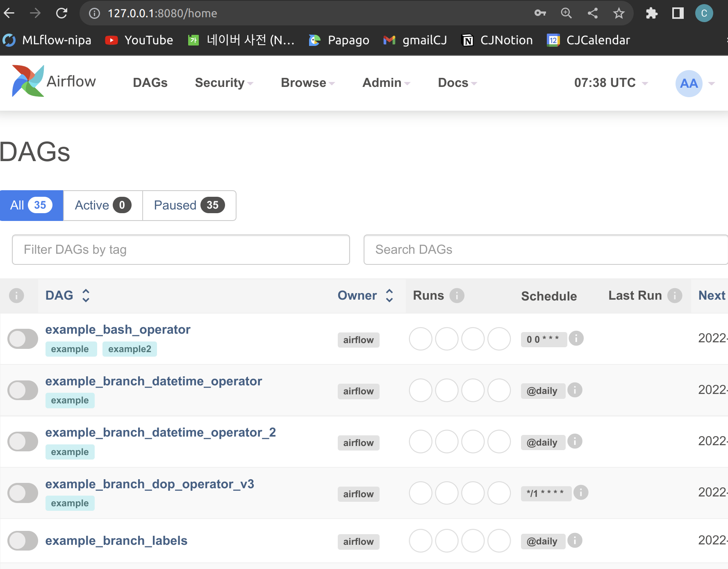Viewport: 728px width, 569px height.
Task: Click airflow owner badge for example_branch_labels
Action: pos(359,542)
